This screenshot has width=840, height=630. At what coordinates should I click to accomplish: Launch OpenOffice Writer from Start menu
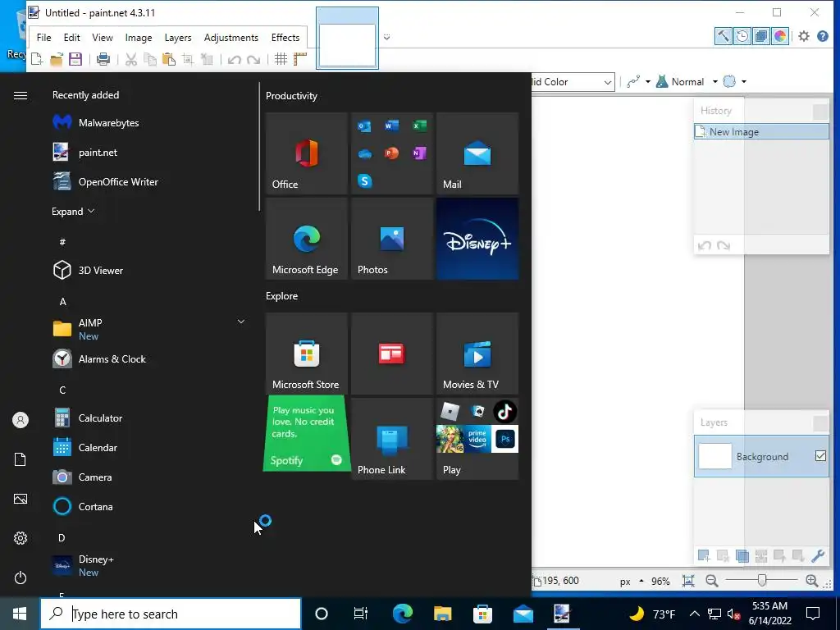150,181
